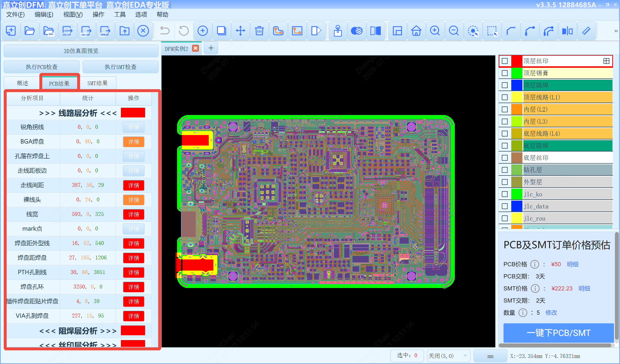Toggle the 顶层丝印 layer checkbox
Viewport: 620px width, 364px height.
pos(505,61)
